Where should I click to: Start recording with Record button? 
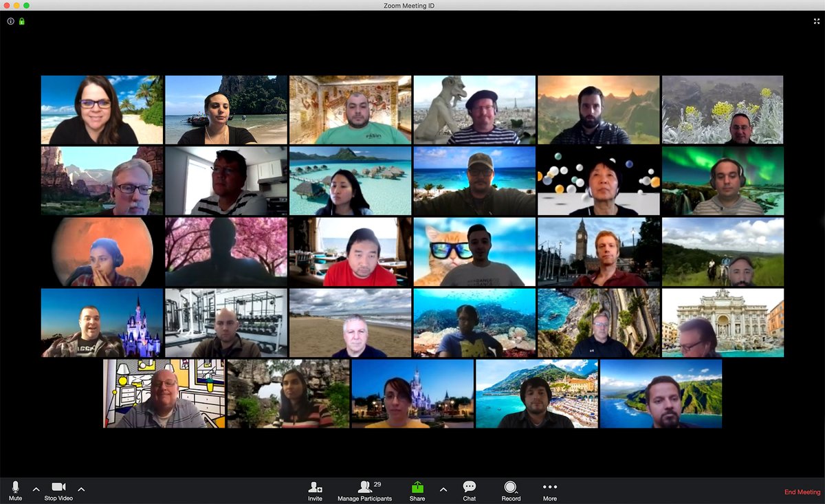click(x=511, y=490)
